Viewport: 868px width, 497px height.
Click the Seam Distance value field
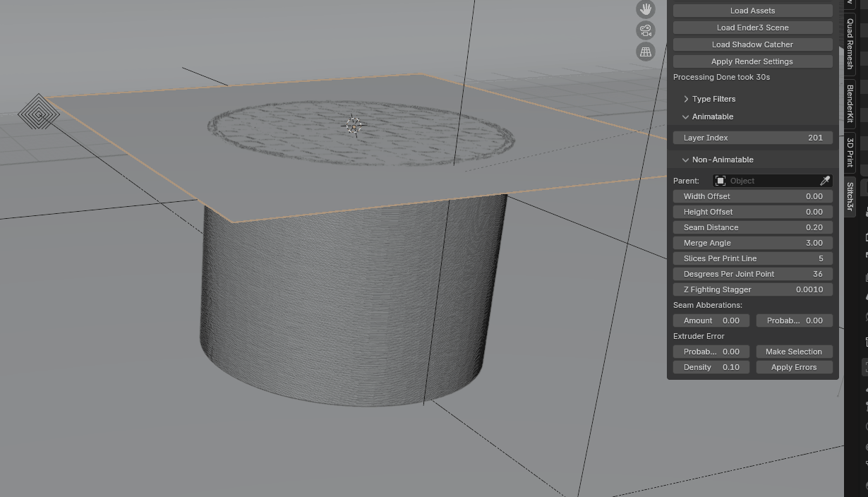pos(752,227)
